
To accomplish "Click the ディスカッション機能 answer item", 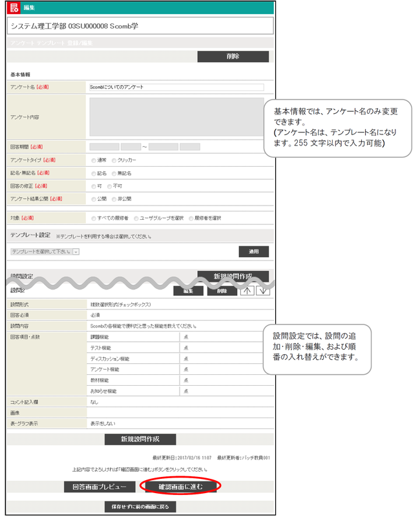I will [x=110, y=359].
